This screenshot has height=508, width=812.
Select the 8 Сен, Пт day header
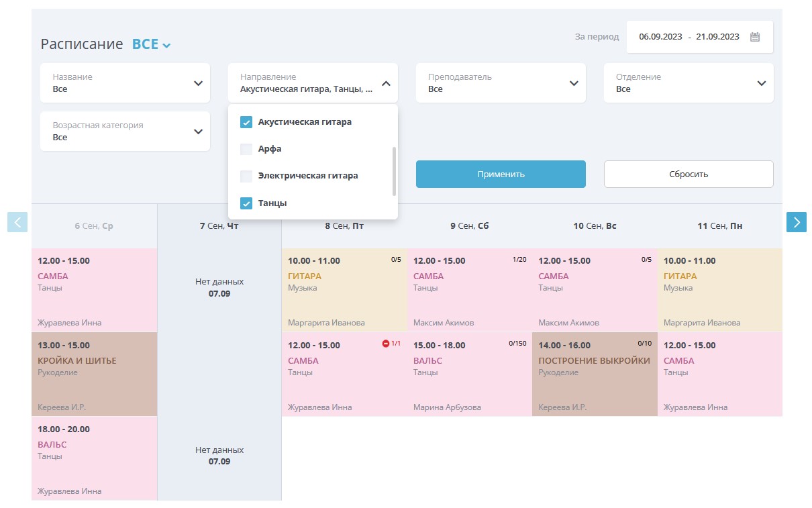click(x=344, y=226)
